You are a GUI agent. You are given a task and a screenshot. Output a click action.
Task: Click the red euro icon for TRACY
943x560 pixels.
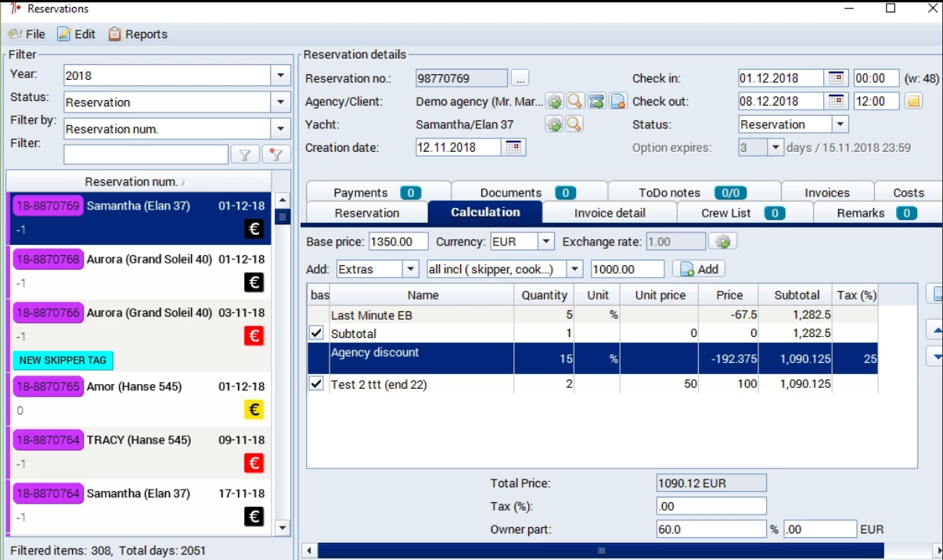(254, 463)
